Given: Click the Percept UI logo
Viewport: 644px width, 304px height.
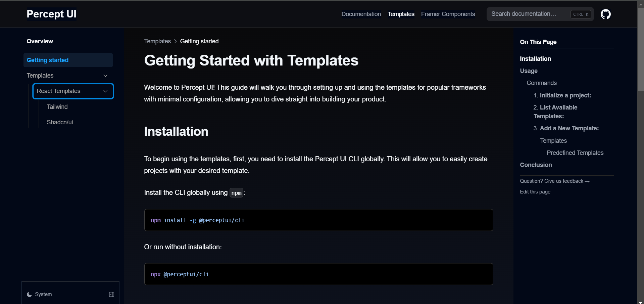Looking at the screenshot, I should pos(51,14).
